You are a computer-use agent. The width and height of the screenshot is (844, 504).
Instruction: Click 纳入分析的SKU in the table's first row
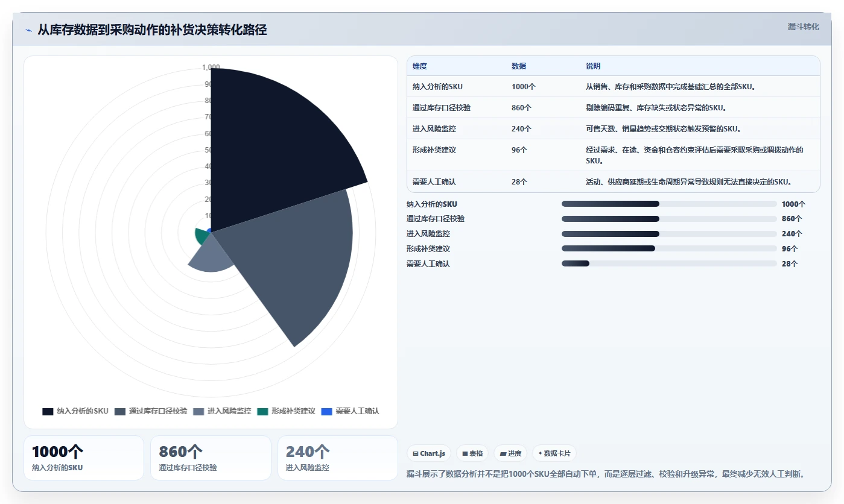coord(437,87)
